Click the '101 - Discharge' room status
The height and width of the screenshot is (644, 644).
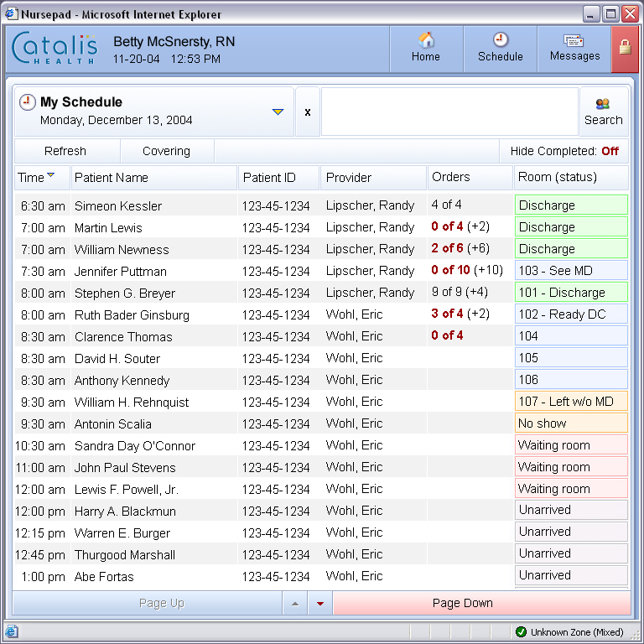(x=571, y=292)
